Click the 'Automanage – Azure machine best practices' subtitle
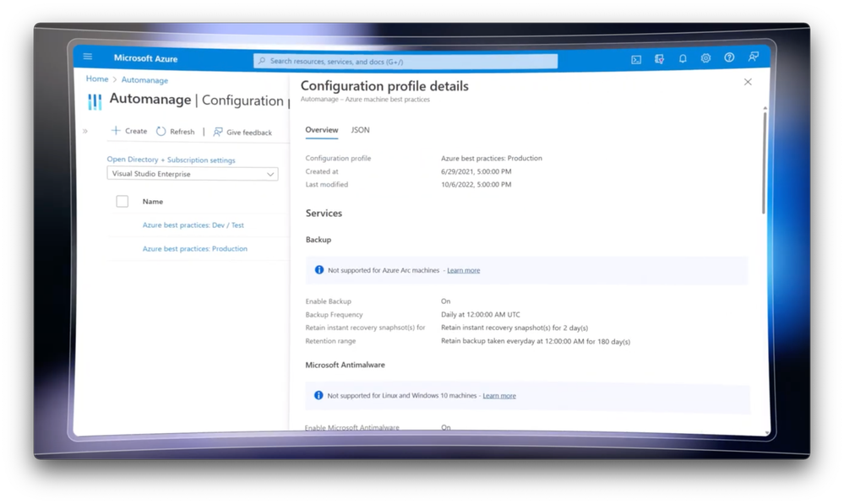The image size is (844, 504). (x=366, y=100)
